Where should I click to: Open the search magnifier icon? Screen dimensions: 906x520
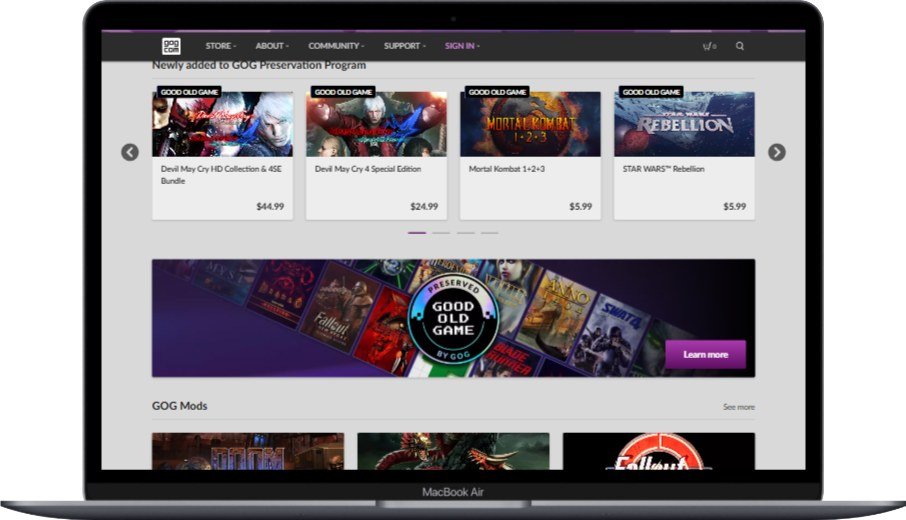(740, 46)
